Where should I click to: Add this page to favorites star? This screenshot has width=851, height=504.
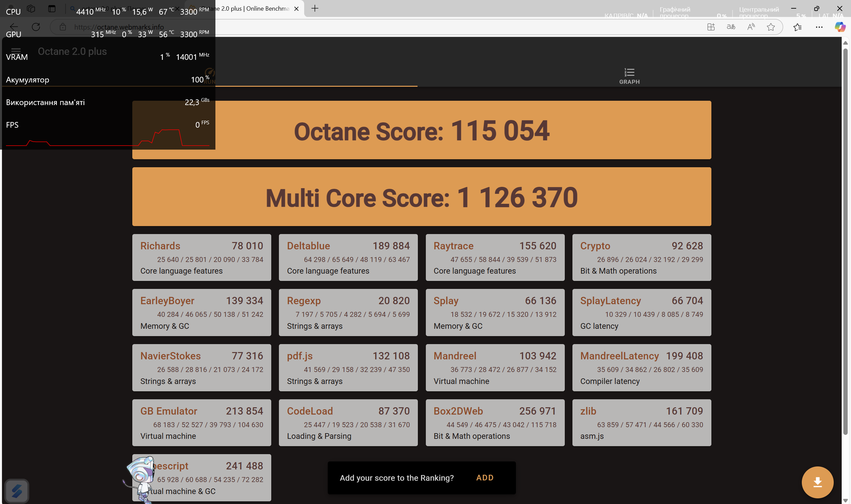771,27
